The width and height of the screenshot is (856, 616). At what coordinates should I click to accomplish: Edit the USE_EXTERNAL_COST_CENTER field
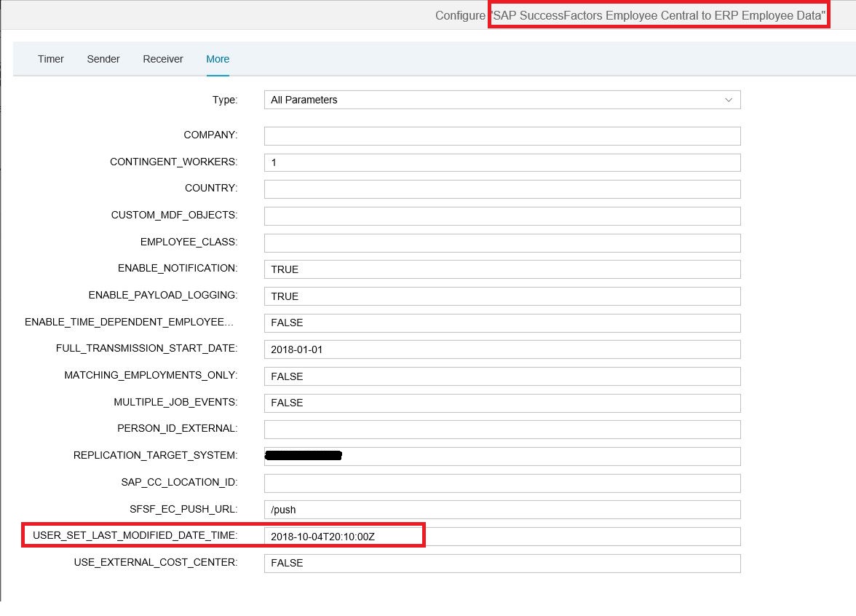(502, 564)
